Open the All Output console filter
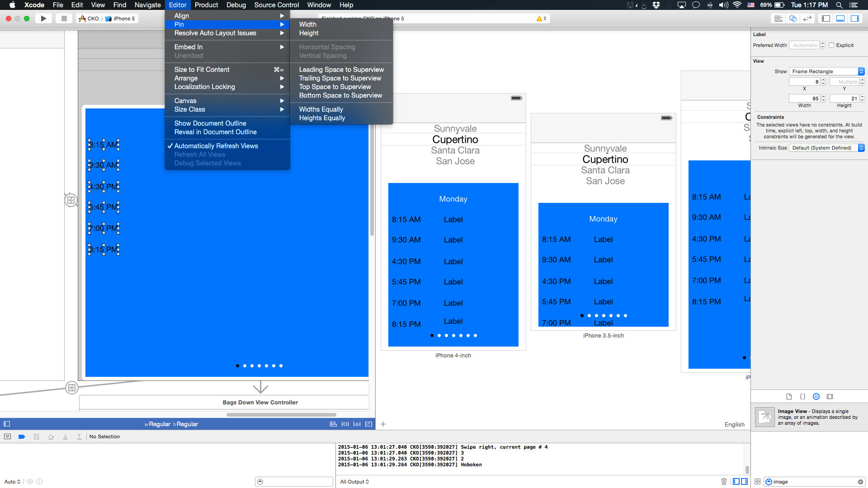The width and height of the screenshot is (868, 488). (354, 482)
